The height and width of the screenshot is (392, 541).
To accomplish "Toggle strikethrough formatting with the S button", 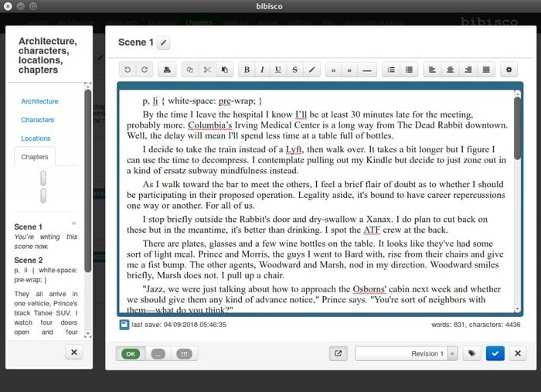I will tap(294, 70).
